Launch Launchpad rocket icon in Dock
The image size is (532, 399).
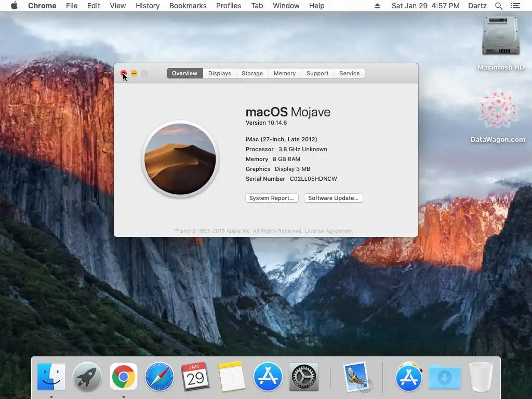[x=87, y=377]
